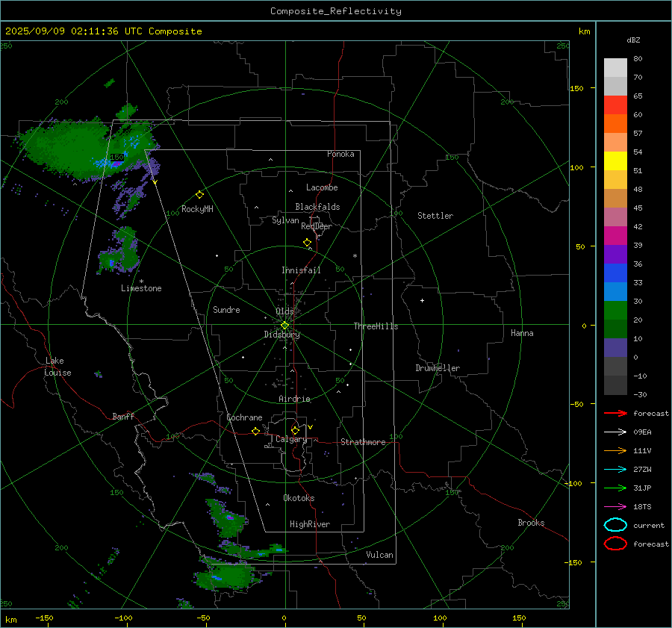Click the cyan 'current' ellipse legend icon
Screen dimensions: 672x628
point(615,525)
